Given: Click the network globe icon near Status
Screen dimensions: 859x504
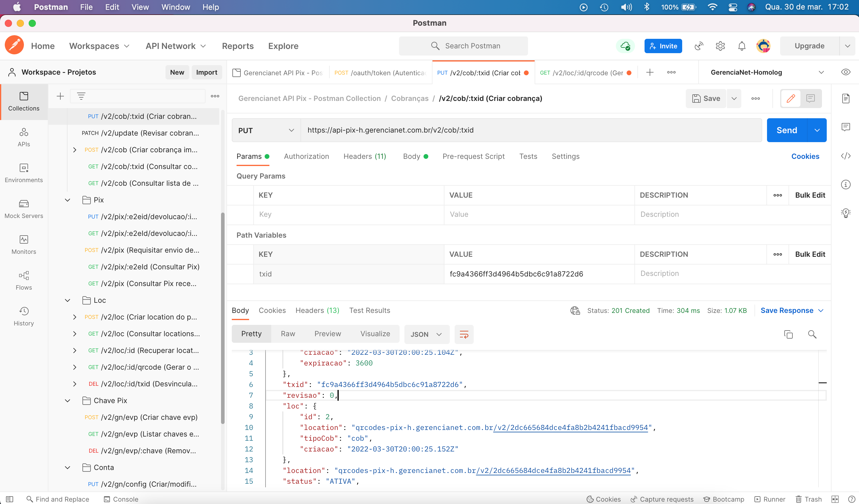Looking at the screenshot, I should [x=575, y=311].
